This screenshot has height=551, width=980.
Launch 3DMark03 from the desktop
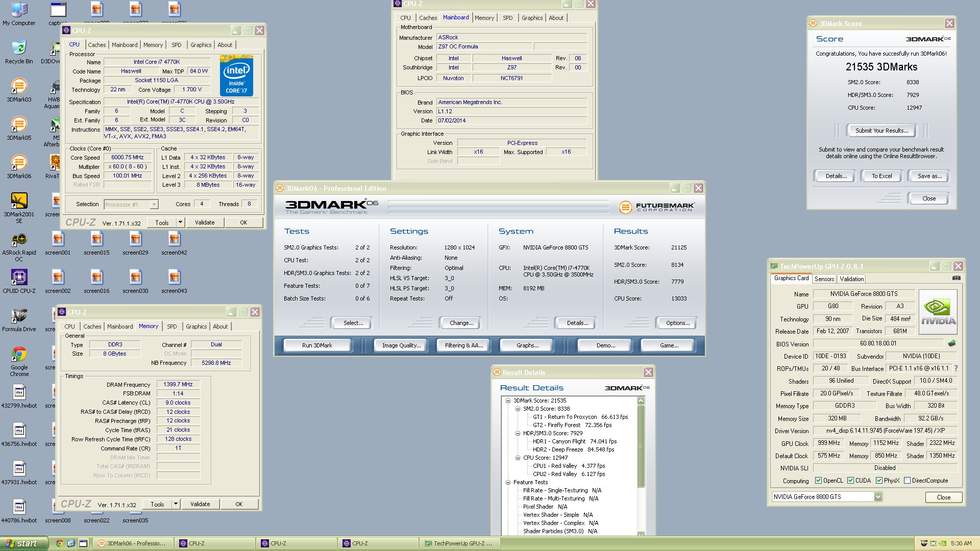tap(19, 90)
